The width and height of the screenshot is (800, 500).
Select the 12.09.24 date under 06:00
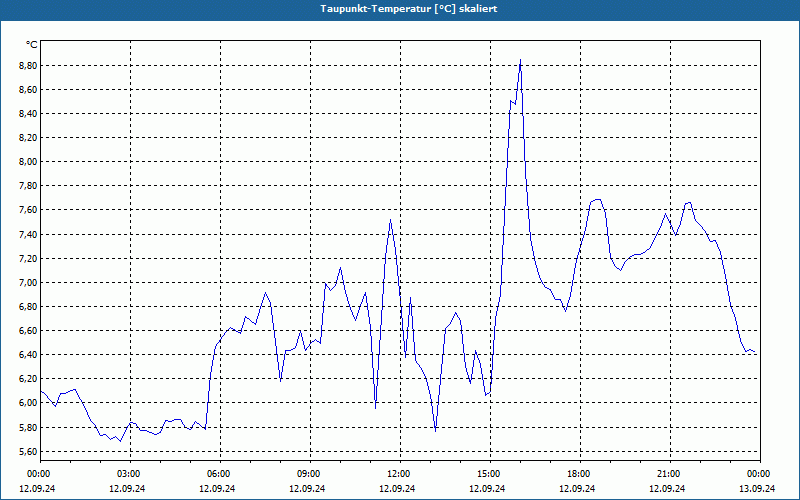coord(217,488)
